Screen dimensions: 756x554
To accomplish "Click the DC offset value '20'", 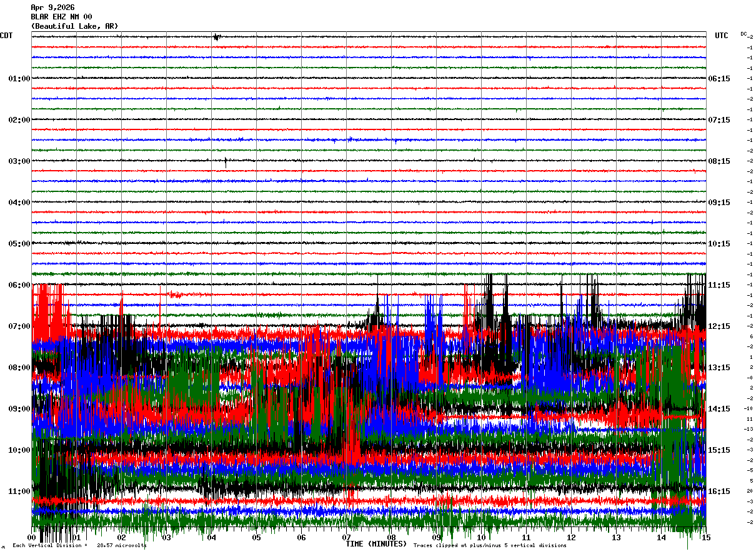I will click(750, 491).
